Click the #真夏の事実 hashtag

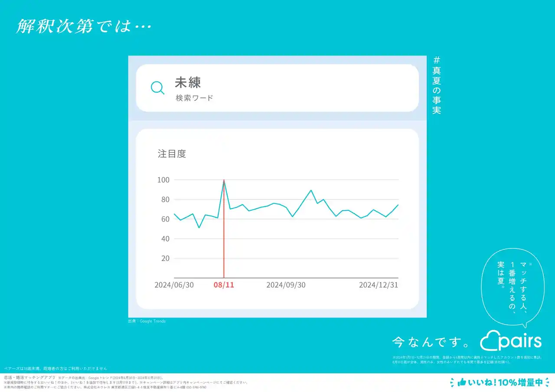pos(436,85)
